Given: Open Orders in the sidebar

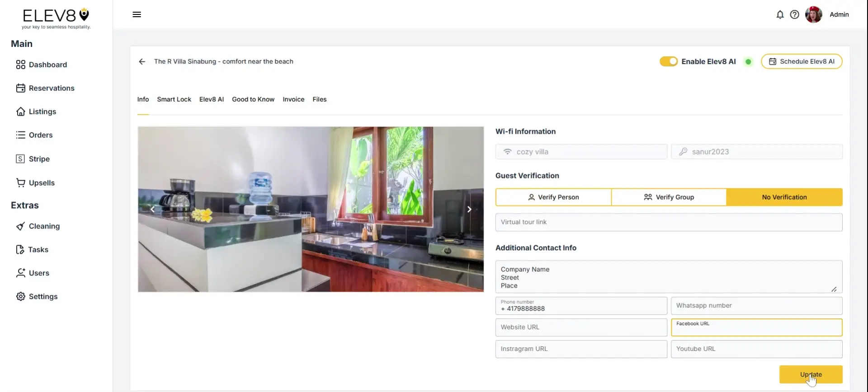Looking at the screenshot, I should pos(34,135).
